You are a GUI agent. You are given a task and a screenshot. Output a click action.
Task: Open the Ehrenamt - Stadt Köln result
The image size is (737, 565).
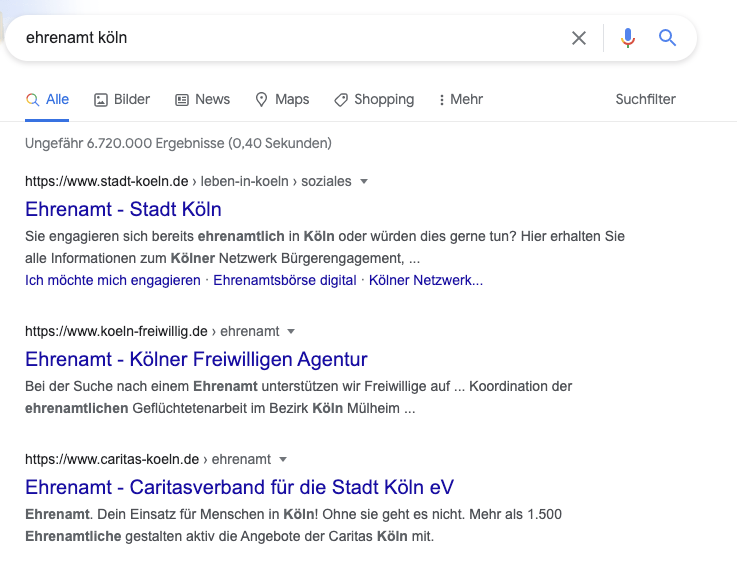click(123, 210)
